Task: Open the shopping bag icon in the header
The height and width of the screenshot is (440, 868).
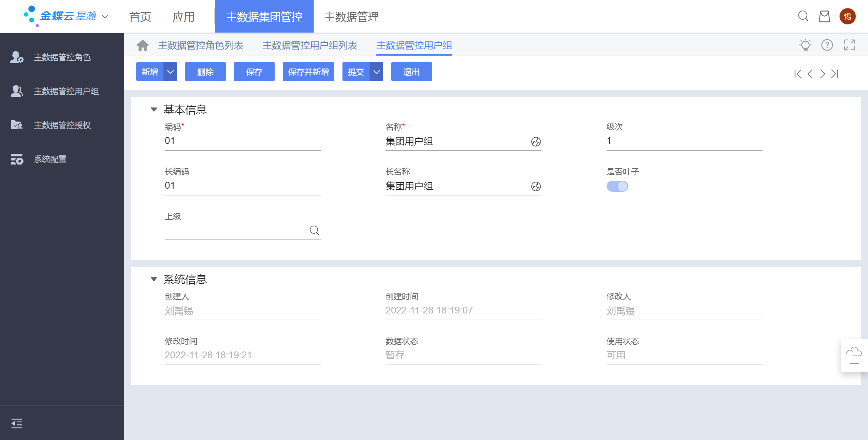Action: [824, 16]
